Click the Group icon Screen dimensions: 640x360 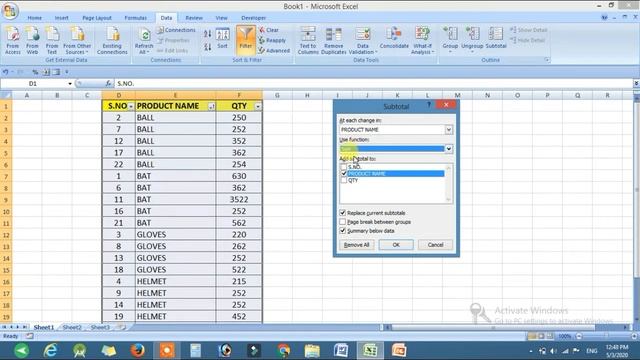click(x=450, y=39)
